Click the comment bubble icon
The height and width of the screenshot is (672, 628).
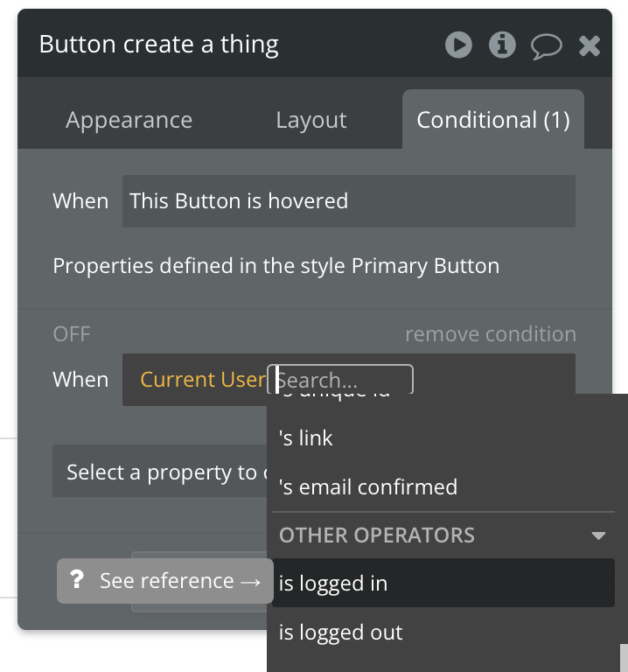click(x=547, y=45)
